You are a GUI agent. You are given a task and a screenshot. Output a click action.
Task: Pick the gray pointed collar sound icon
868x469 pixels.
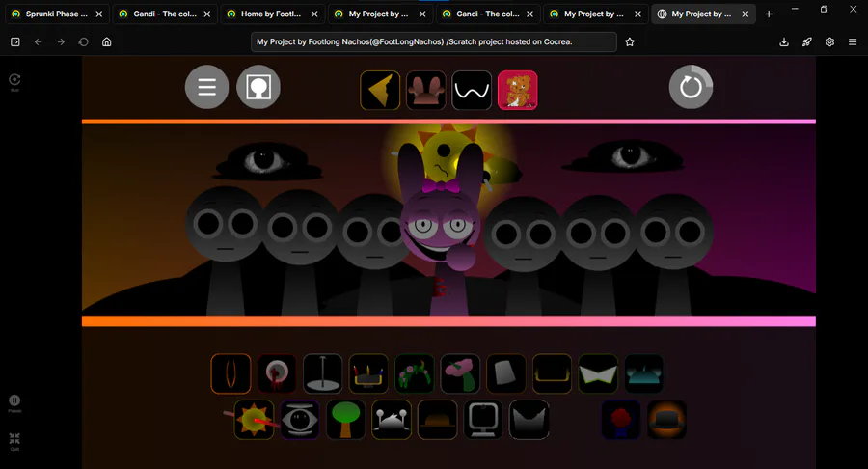coord(529,420)
